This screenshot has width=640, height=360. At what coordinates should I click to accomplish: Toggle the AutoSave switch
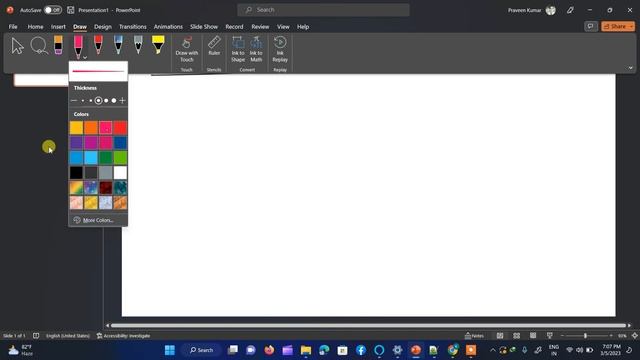[53, 10]
